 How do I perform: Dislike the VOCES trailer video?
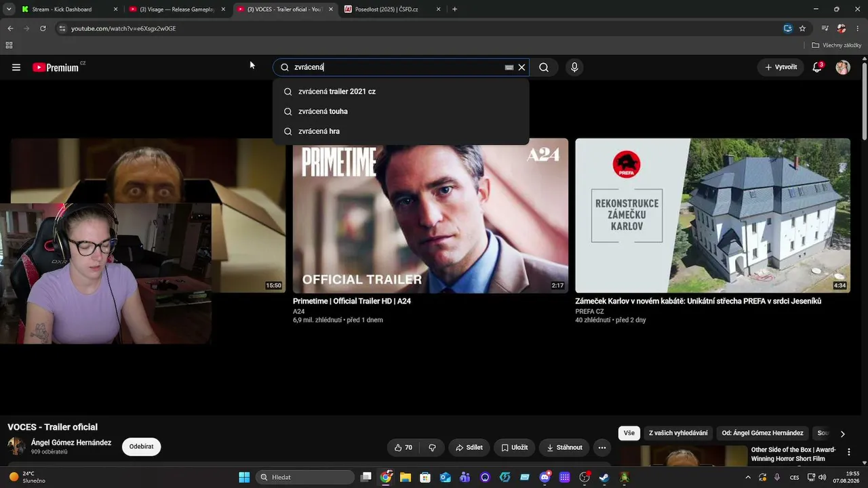pyautogui.click(x=432, y=447)
